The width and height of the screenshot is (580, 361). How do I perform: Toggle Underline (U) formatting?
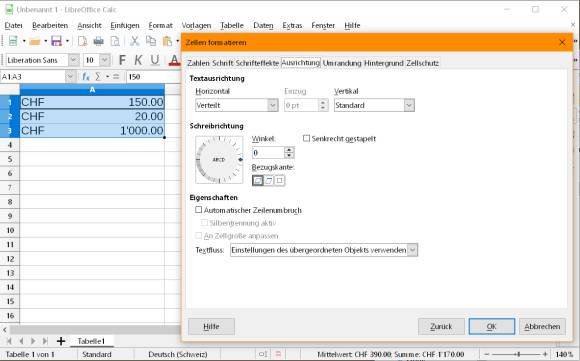click(155, 60)
